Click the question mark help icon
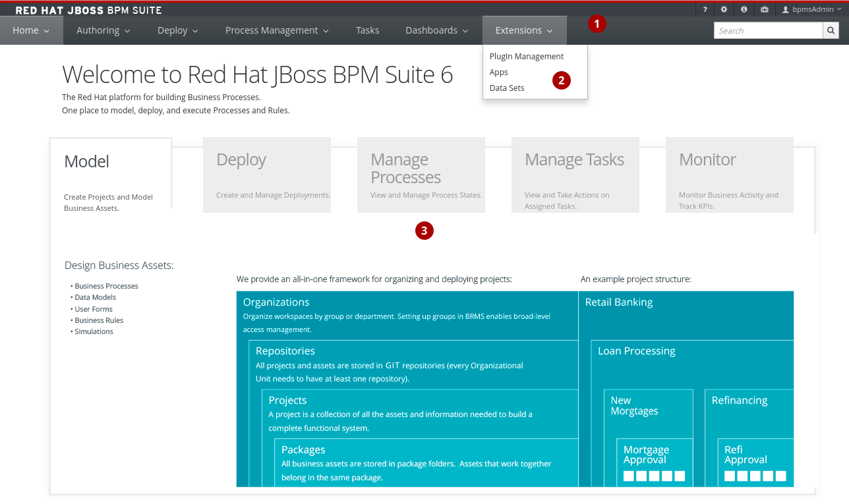Screen dimensions: 849x504 click(705, 9)
